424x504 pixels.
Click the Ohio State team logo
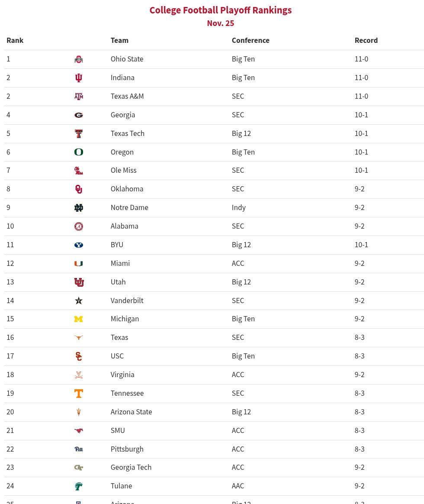pyautogui.click(x=78, y=59)
